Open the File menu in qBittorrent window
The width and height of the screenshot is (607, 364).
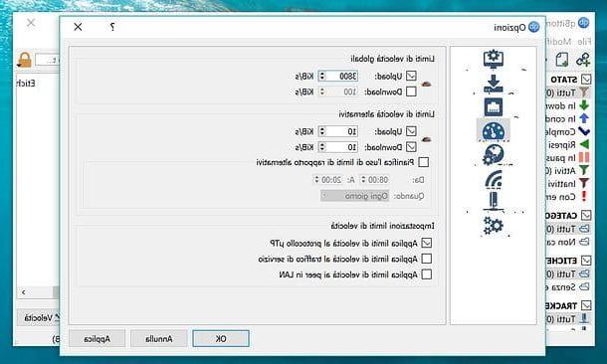tap(584, 42)
